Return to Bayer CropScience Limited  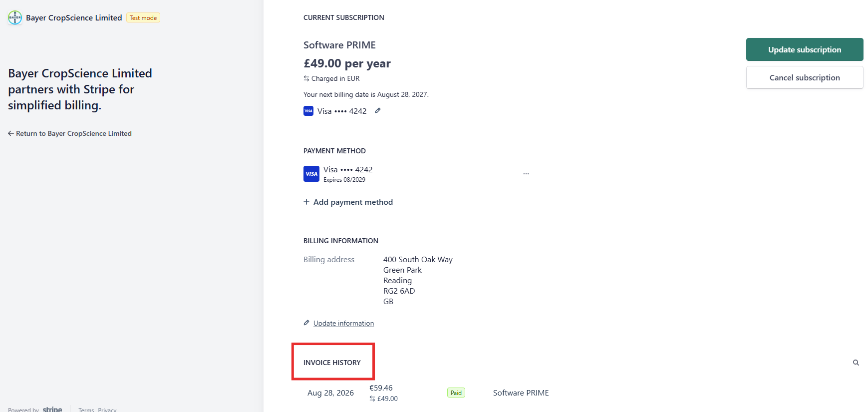[x=74, y=133]
